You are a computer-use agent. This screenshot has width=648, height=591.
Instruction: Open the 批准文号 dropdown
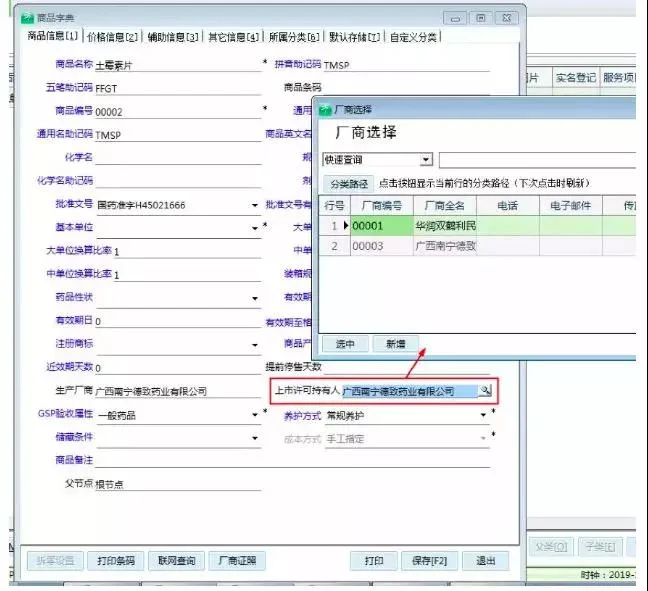[255, 205]
